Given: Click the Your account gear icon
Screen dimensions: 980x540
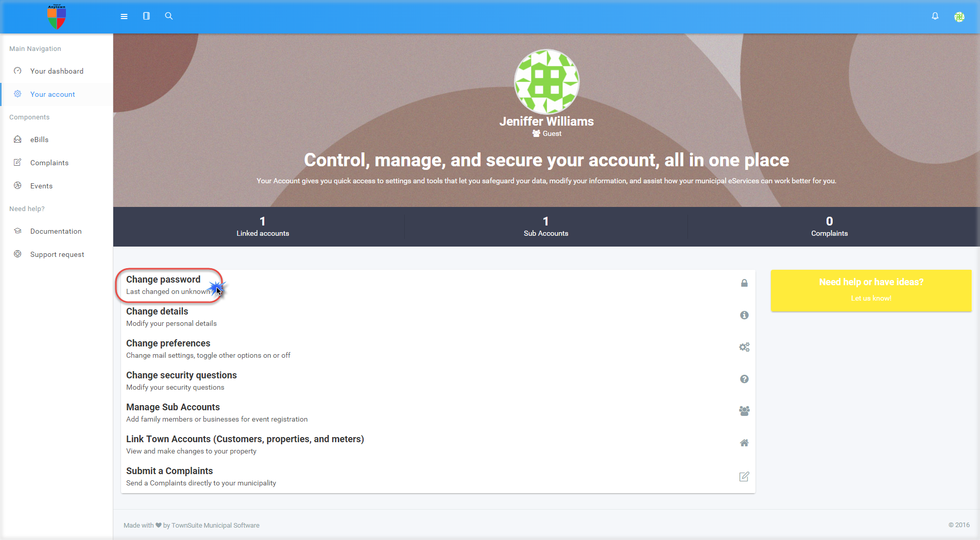Looking at the screenshot, I should click(x=18, y=94).
